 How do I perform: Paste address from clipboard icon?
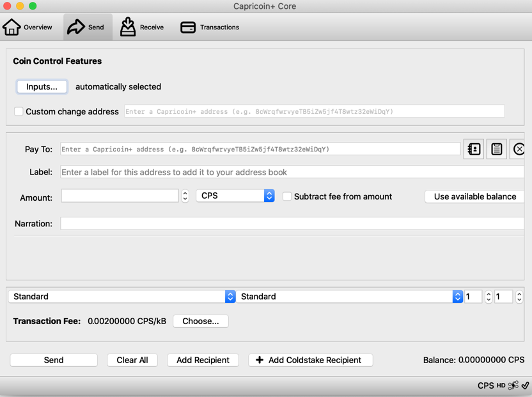point(496,149)
